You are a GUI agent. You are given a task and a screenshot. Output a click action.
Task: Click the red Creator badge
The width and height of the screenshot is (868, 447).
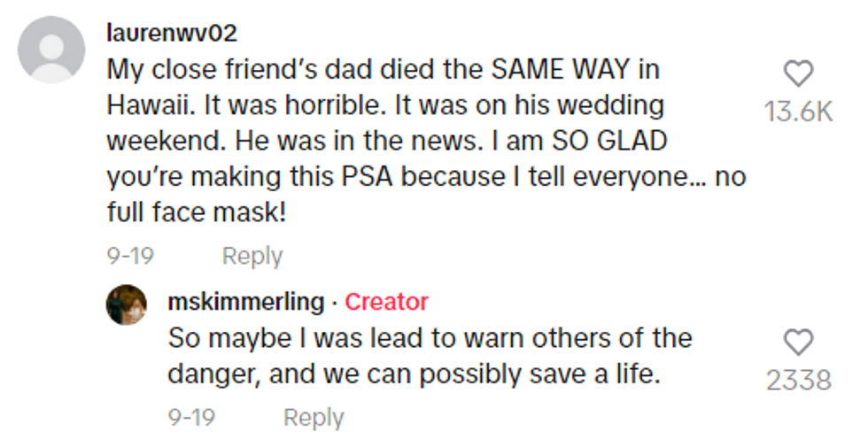click(x=386, y=302)
